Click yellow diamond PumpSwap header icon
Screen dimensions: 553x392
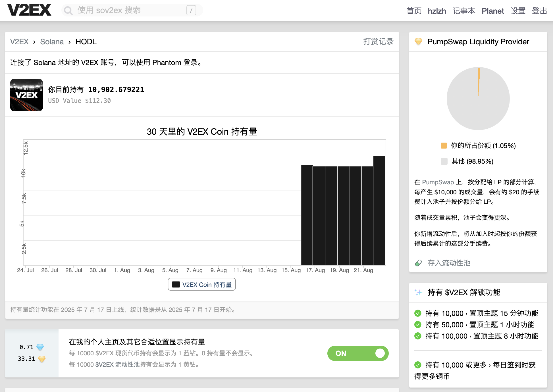tap(418, 41)
